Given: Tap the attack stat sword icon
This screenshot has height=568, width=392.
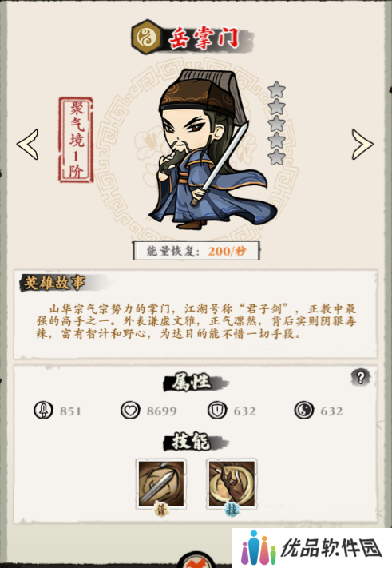Looking at the screenshot, I should click(43, 411).
